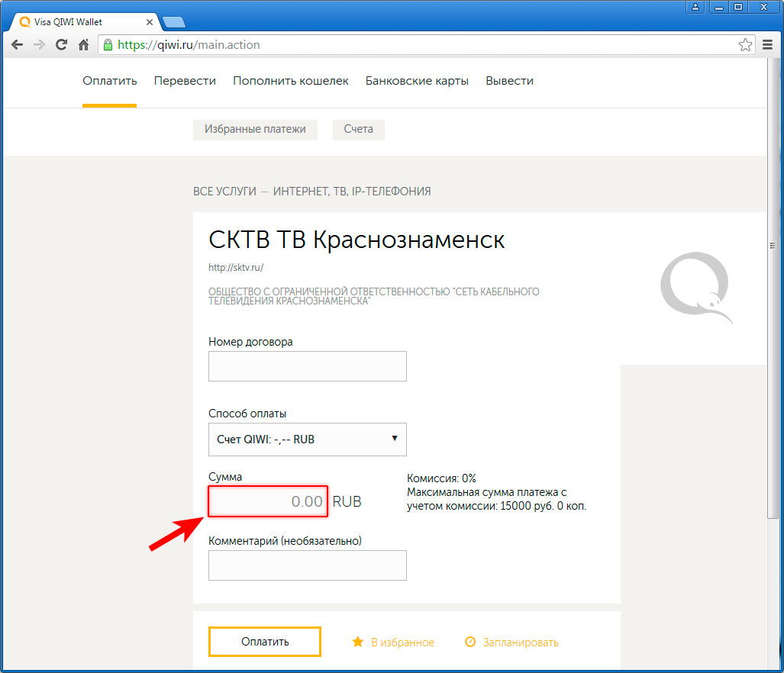The height and width of the screenshot is (673, 784).
Task: Click the page vertical scrollbar
Action: click(773, 288)
